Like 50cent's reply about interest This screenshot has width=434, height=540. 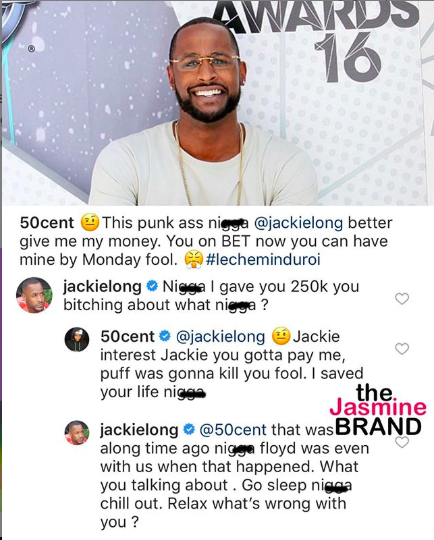[x=402, y=349]
